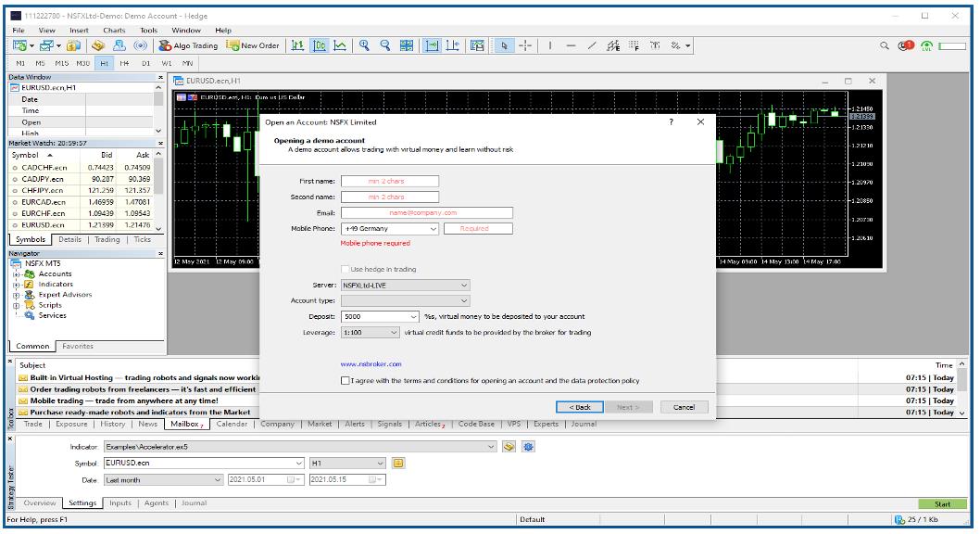This screenshot has width=980, height=534.
Task: Select the horizontal line drawing tool
Action: (571, 45)
